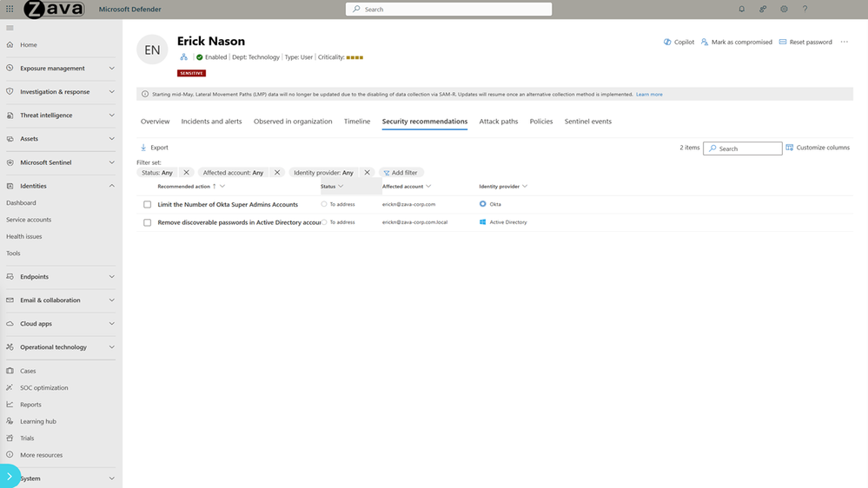The width and height of the screenshot is (868, 488).
Task: Open Affected account column dropdown
Action: [x=428, y=187]
